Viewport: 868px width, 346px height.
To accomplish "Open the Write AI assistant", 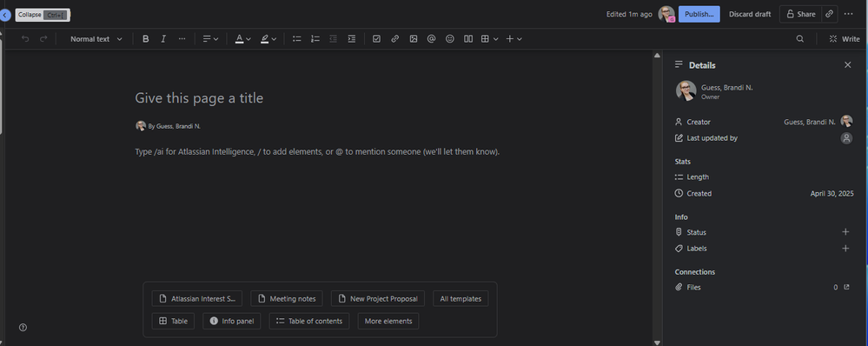I will 845,39.
